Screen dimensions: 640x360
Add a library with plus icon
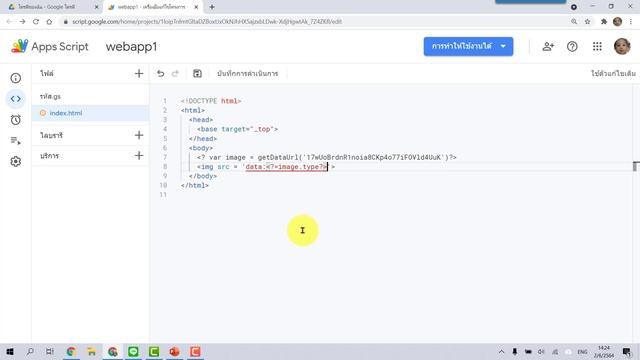tap(139, 135)
